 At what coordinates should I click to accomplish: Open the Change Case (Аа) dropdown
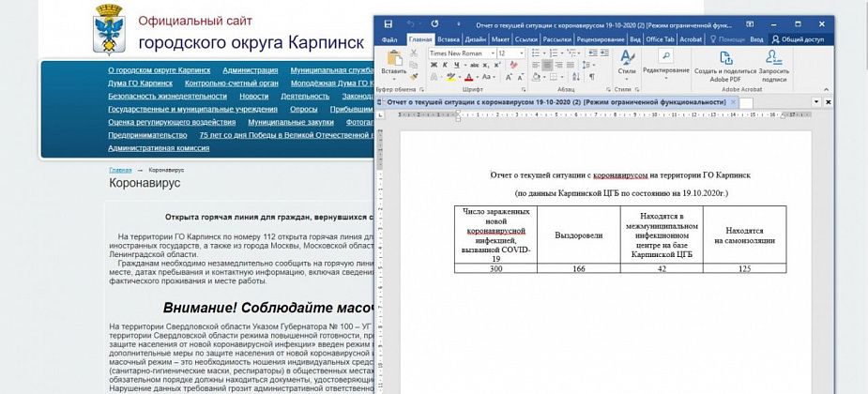488,76
